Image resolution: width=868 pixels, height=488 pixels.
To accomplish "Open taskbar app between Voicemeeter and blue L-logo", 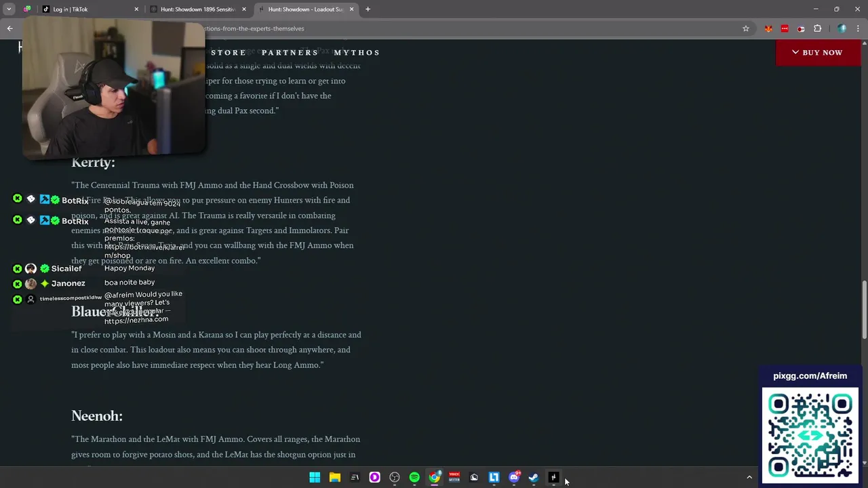I will [474, 478].
